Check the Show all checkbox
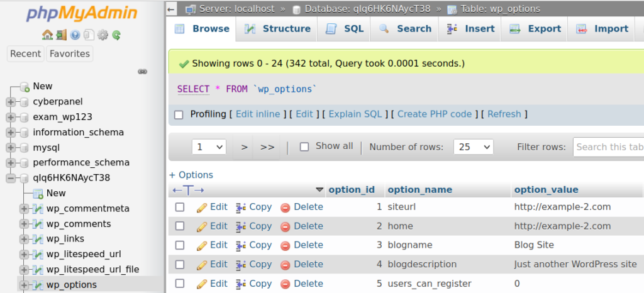This screenshot has height=293, width=644. [x=304, y=146]
